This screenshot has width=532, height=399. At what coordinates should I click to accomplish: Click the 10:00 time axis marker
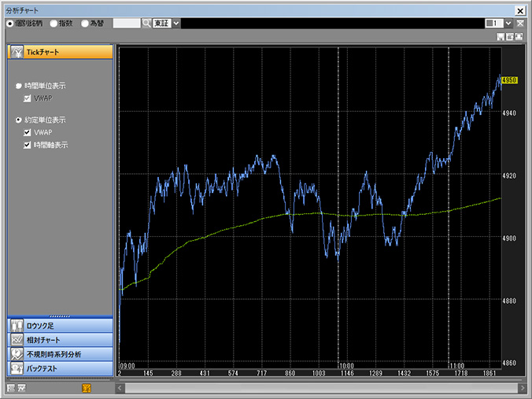click(346, 366)
